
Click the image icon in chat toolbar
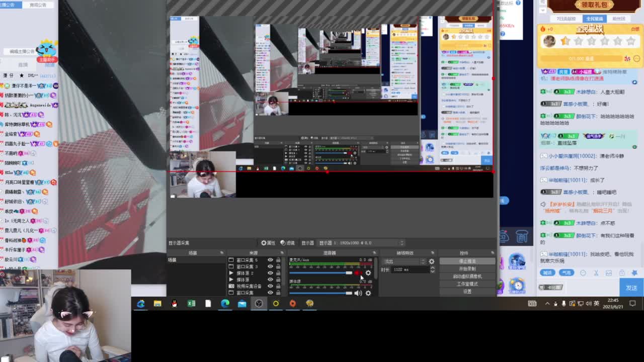click(x=609, y=273)
